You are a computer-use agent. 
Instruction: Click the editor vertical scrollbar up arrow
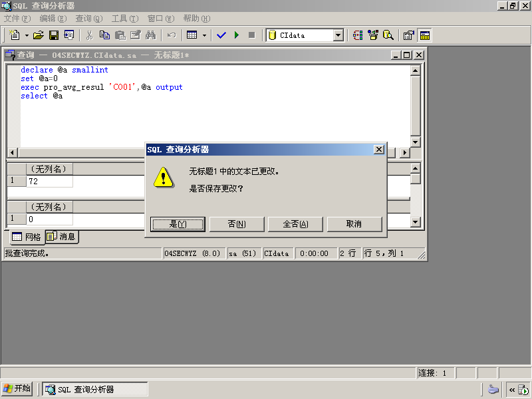click(x=415, y=70)
